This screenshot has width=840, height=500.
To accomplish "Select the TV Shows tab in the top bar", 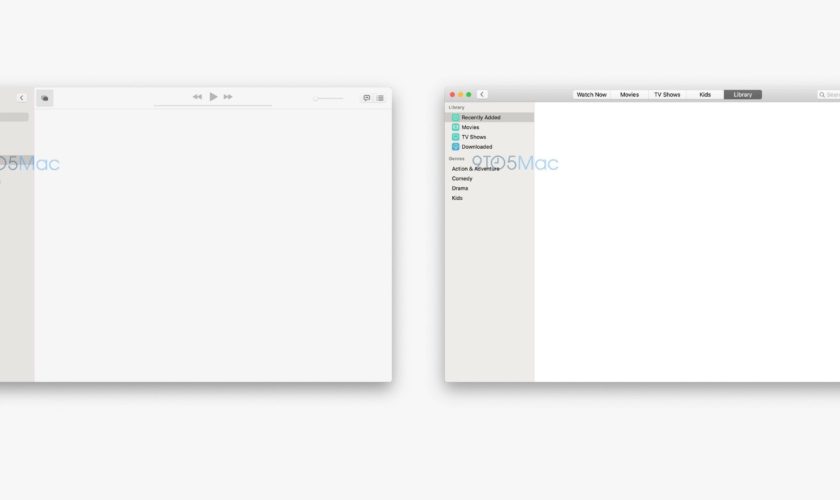I will click(x=667, y=95).
